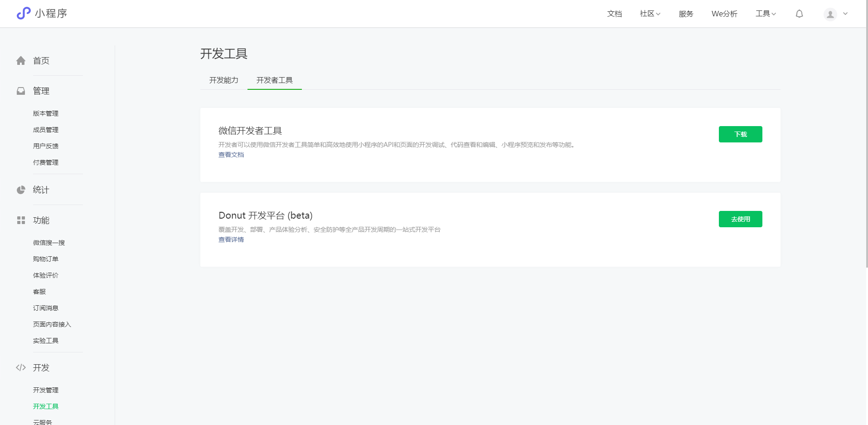Open 开发管理 in the sidebar
The width and height of the screenshot is (868, 425).
point(46,390)
